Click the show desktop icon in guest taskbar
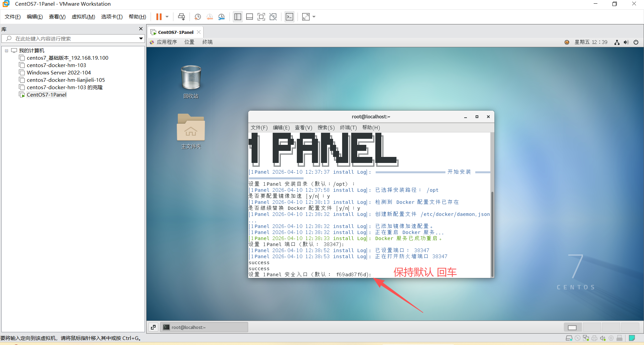644x345 pixels. click(153, 327)
